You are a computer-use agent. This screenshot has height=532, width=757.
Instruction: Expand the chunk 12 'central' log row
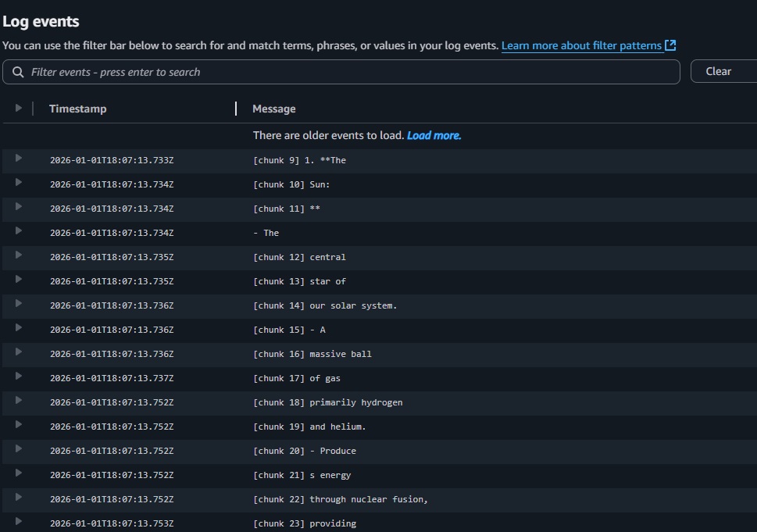(x=19, y=255)
